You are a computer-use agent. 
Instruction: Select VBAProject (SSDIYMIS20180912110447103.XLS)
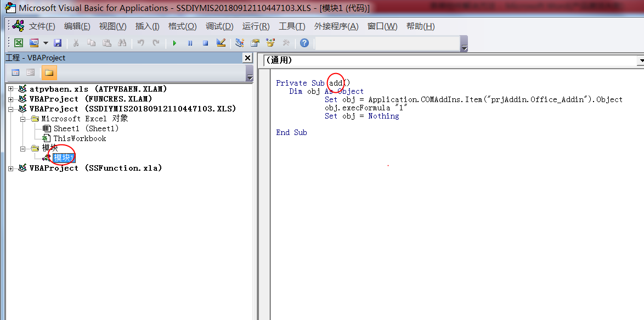click(133, 109)
